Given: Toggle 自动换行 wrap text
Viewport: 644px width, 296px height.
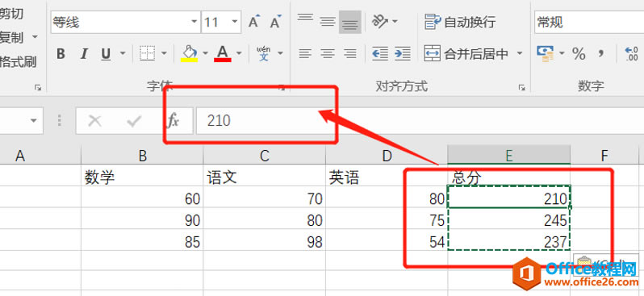Looking at the screenshot, I should point(461,22).
